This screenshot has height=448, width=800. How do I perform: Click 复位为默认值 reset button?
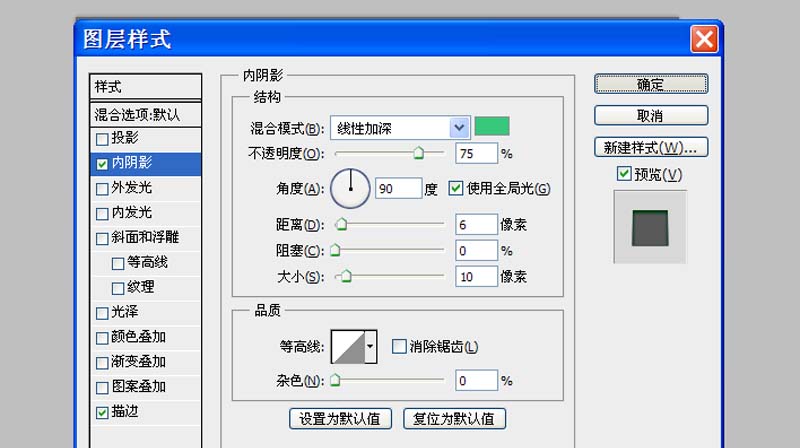[454, 419]
